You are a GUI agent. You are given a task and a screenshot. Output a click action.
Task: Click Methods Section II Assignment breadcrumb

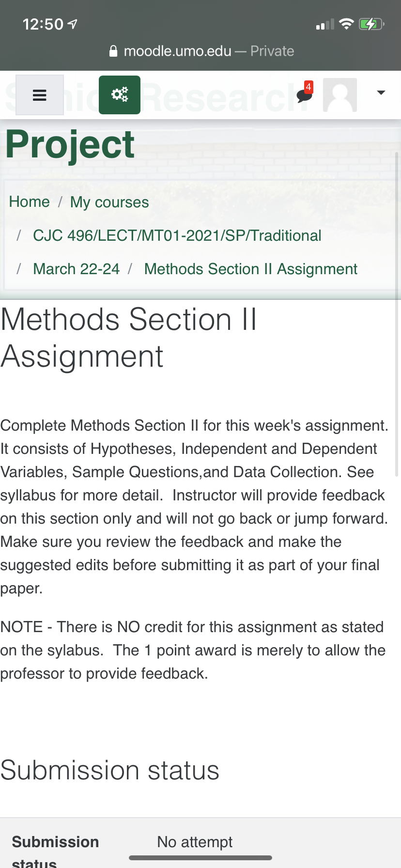pyautogui.click(x=250, y=269)
